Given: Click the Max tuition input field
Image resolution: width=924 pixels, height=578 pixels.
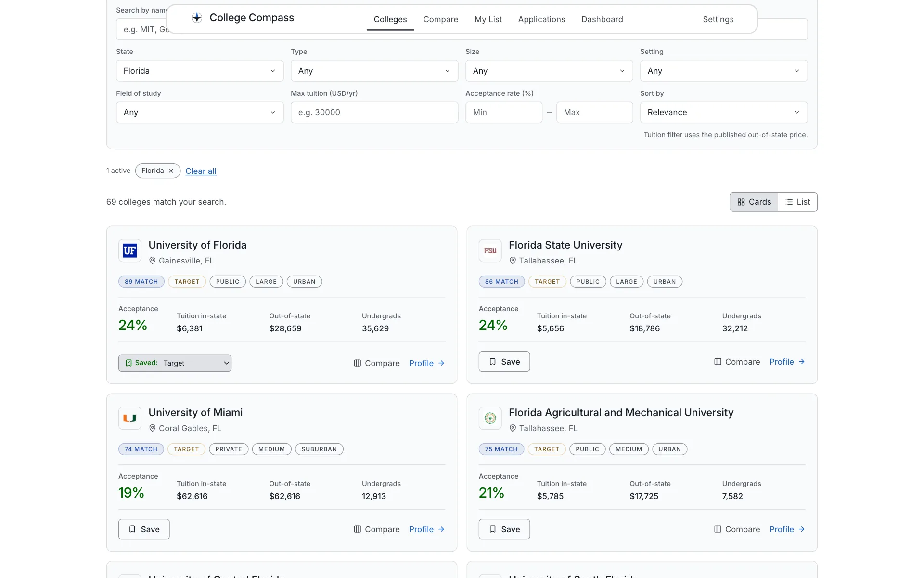Looking at the screenshot, I should click(x=374, y=112).
